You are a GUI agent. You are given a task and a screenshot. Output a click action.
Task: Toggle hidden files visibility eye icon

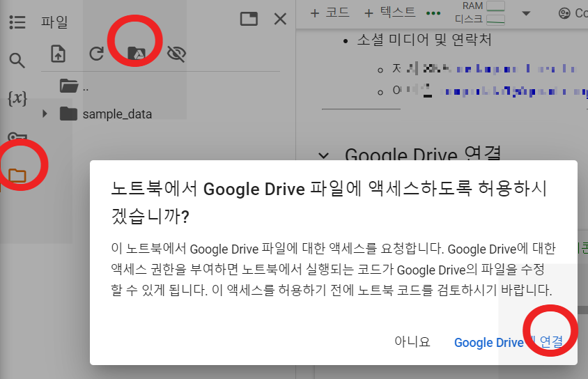click(x=176, y=54)
